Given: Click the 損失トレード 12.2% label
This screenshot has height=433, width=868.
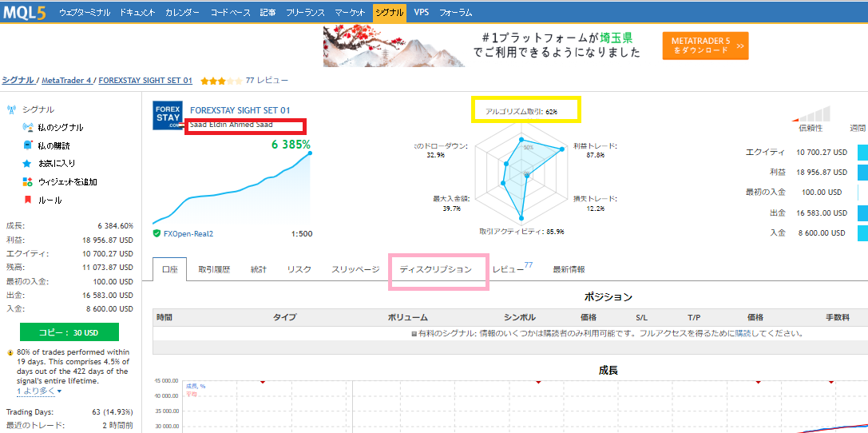Looking at the screenshot, I should pyautogui.click(x=595, y=203).
